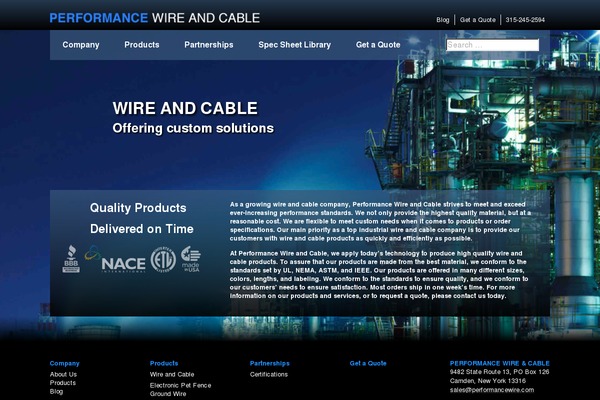The height and width of the screenshot is (400, 600).
Task: Click the ETL Listed certification logo
Action: 163,259
